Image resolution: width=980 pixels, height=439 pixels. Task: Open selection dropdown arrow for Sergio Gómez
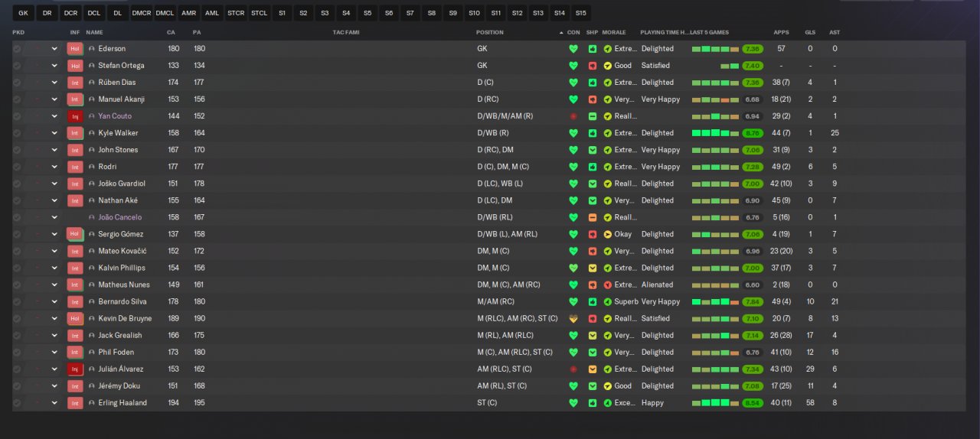[54, 234]
